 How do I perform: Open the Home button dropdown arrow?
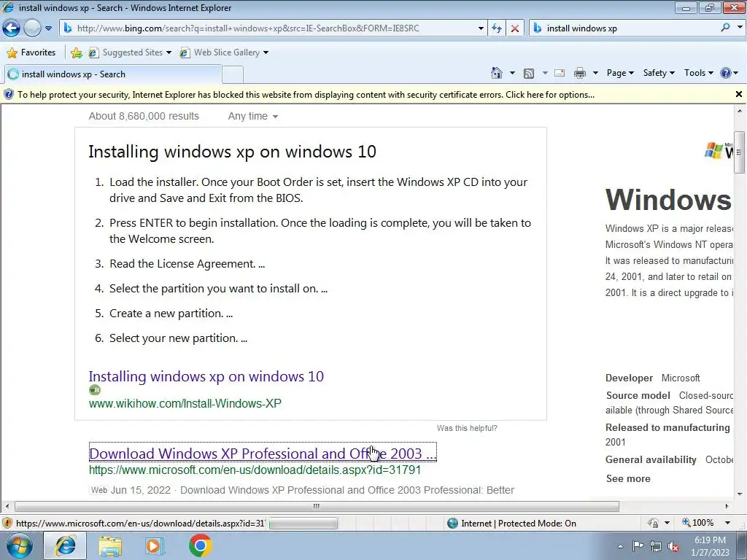click(512, 73)
